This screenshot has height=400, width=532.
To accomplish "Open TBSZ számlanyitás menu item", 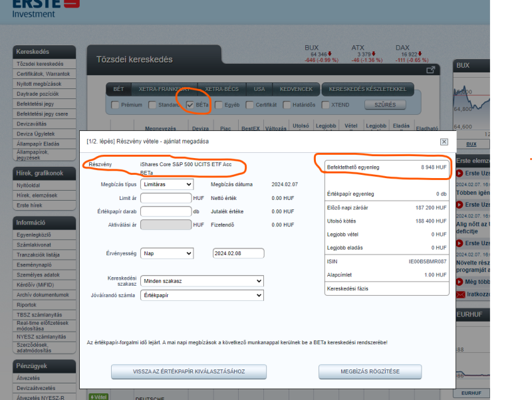I will coord(44,315).
